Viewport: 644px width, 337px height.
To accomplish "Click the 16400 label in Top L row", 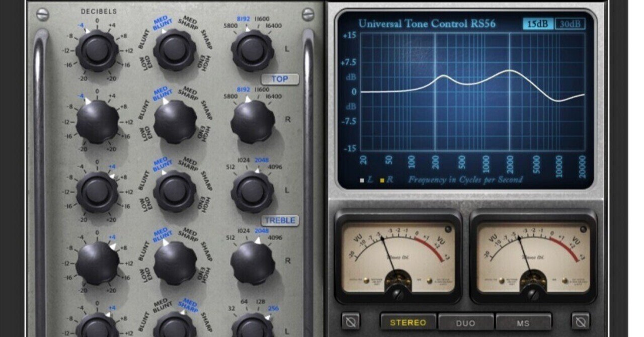I will click(274, 26).
